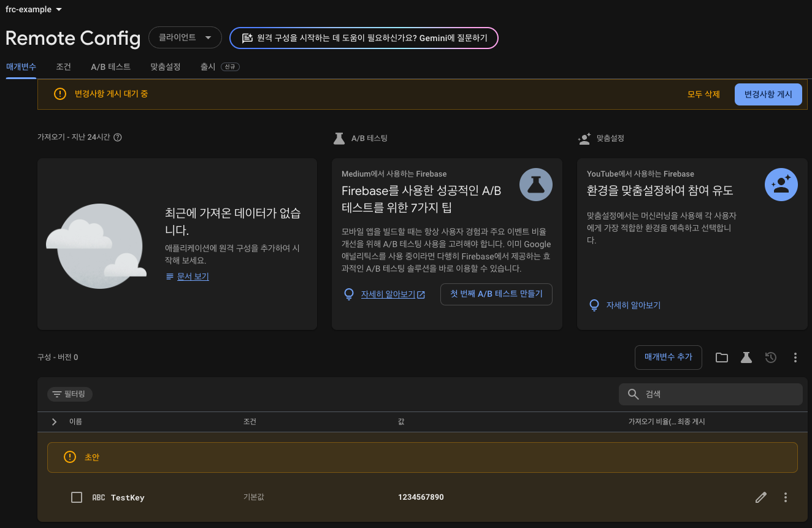Go to the 맞춤설정 tab
812x528 pixels.
click(x=166, y=67)
